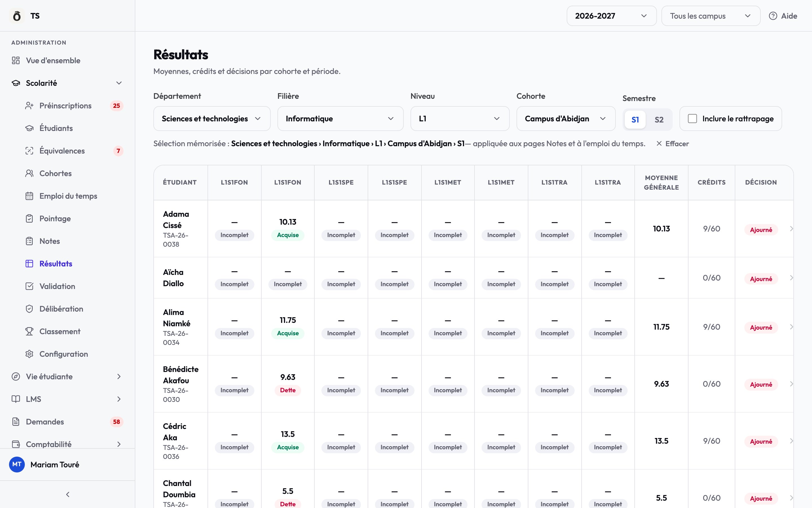
Task: Click the 58 badge next to Demandes
Action: pos(116,422)
